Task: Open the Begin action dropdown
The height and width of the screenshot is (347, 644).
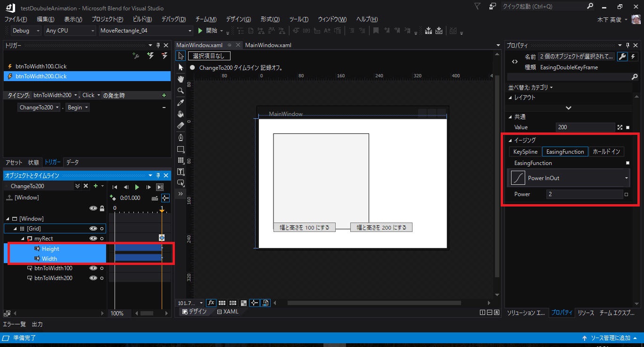Action: (77, 107)
